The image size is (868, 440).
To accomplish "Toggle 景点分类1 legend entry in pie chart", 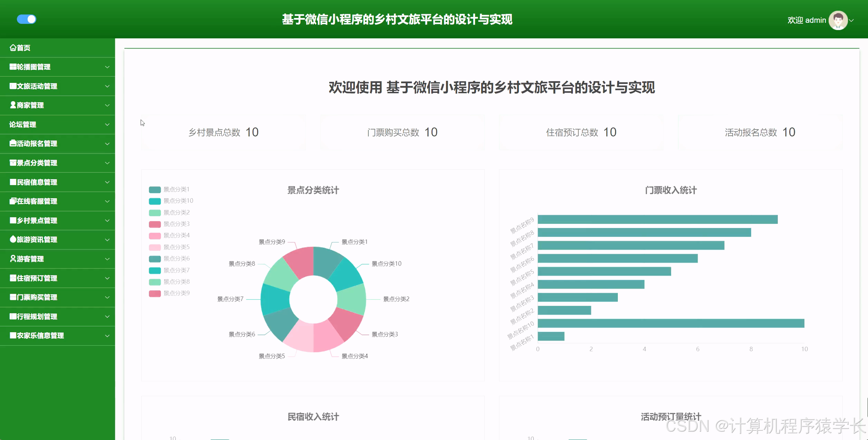I will [x=169, y=190].
